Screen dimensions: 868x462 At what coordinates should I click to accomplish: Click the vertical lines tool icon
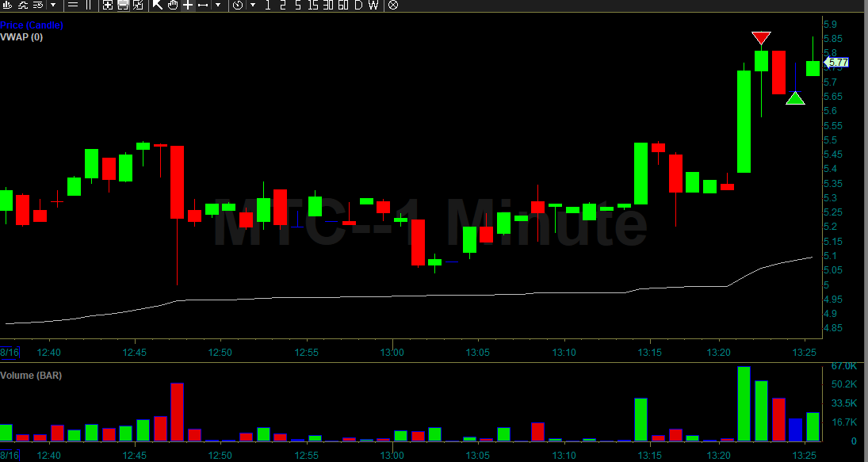pos(88,5)
